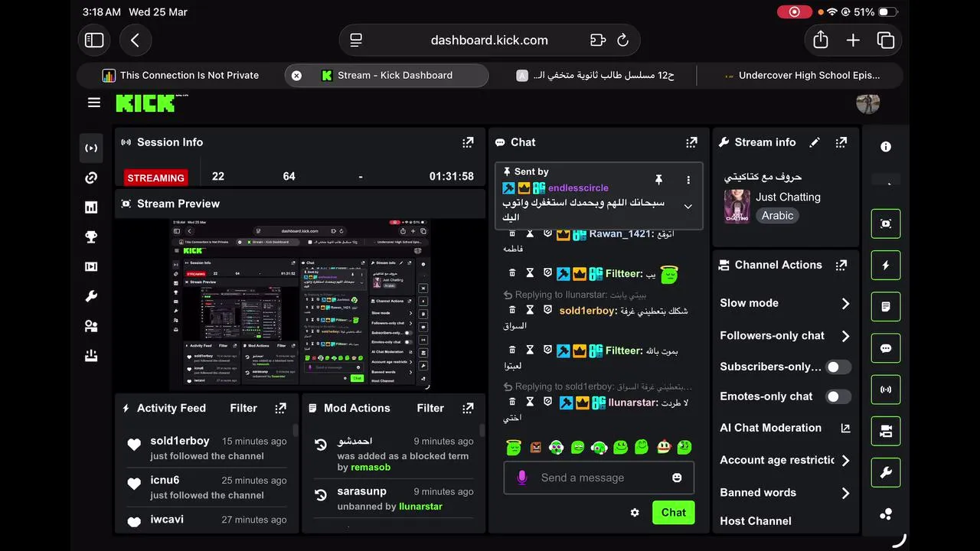Open the Kick hamburger menu

pyautogui.click(x=94, y=103)
